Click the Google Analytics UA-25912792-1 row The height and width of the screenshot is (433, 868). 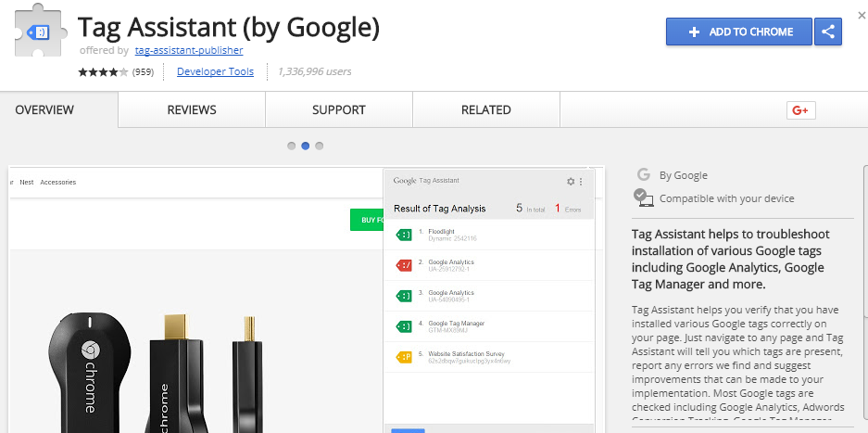489,265
